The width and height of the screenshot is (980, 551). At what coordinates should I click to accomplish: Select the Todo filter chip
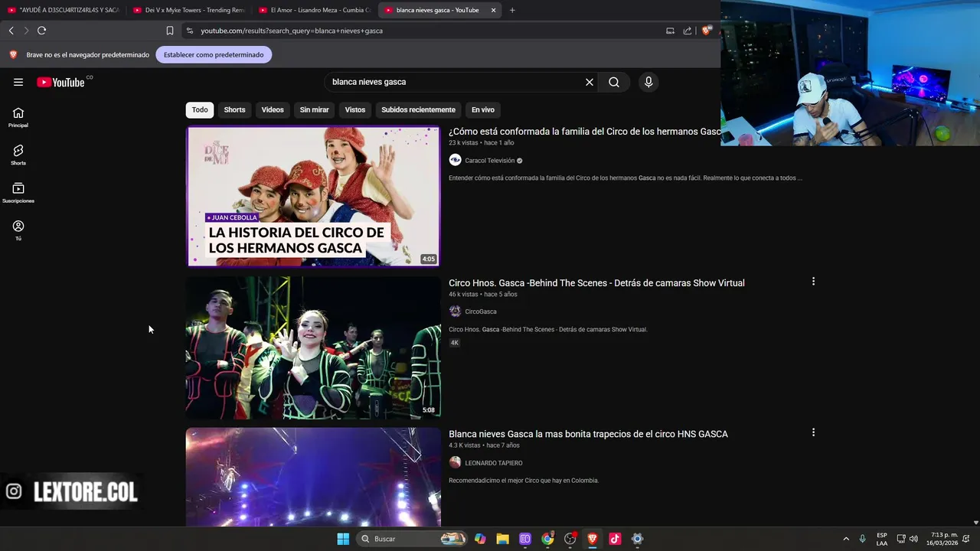(x=200, y=109)
